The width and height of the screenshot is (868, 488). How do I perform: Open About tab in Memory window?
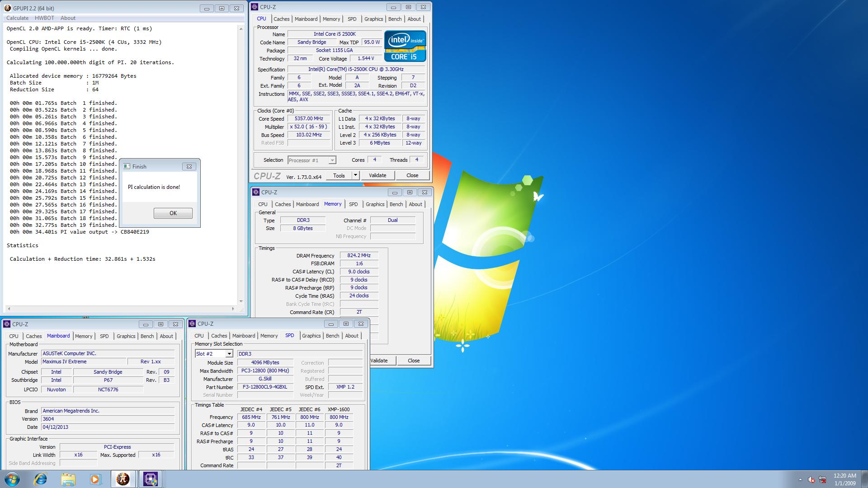pyautogui.click(x=415, y=204)
